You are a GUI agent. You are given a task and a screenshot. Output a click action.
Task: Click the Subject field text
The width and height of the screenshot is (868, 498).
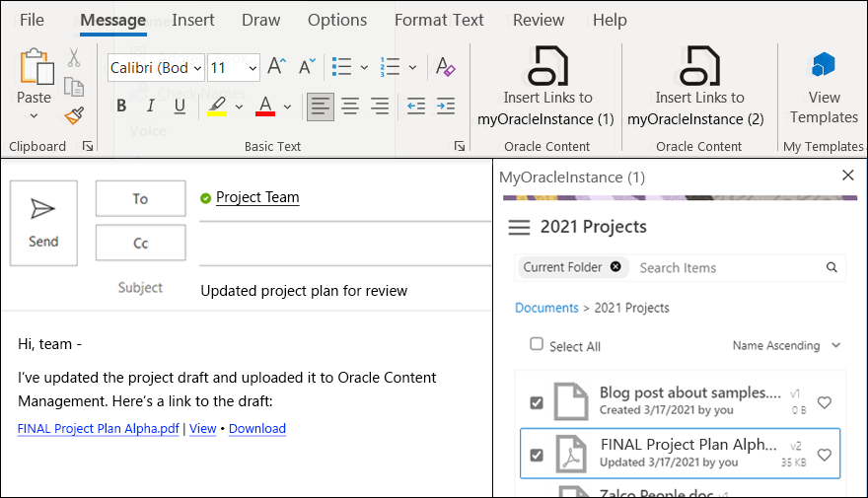tap(304, 291)
